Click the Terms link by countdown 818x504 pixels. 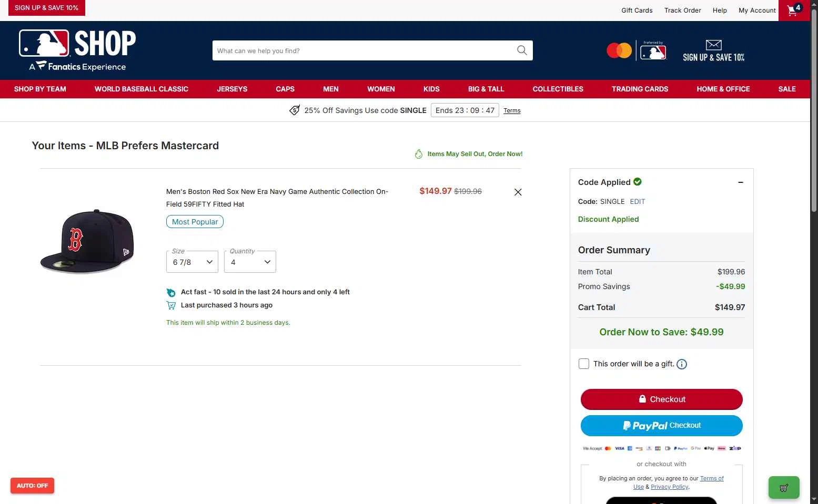pyautogui.click(x=512, y=111)
